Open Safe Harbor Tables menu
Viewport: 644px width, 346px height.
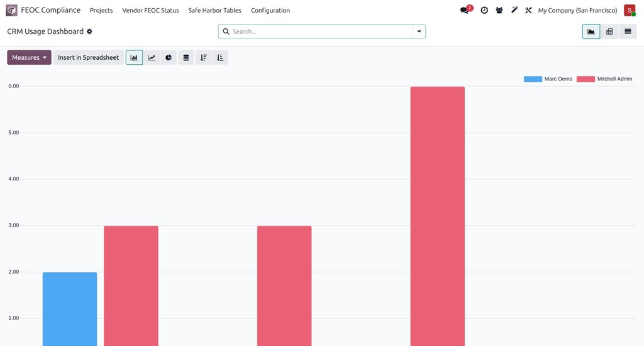point(215,10)
